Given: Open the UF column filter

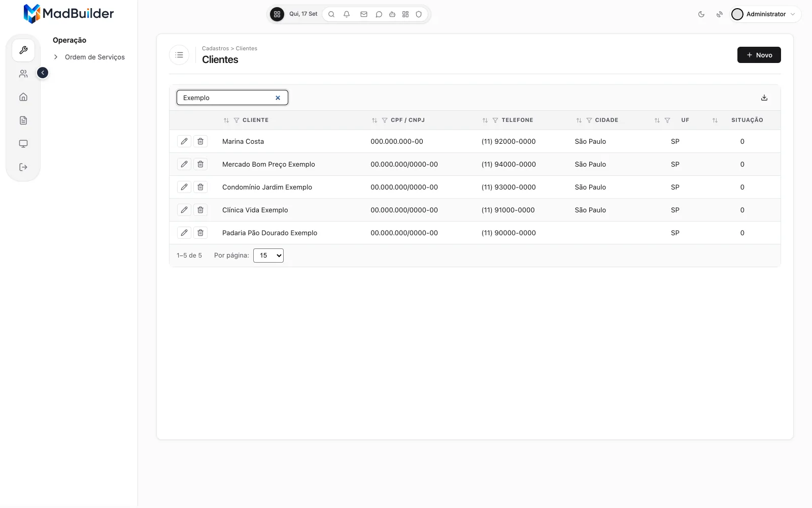Looking at the screenshot, I should [x=667, y=120].
